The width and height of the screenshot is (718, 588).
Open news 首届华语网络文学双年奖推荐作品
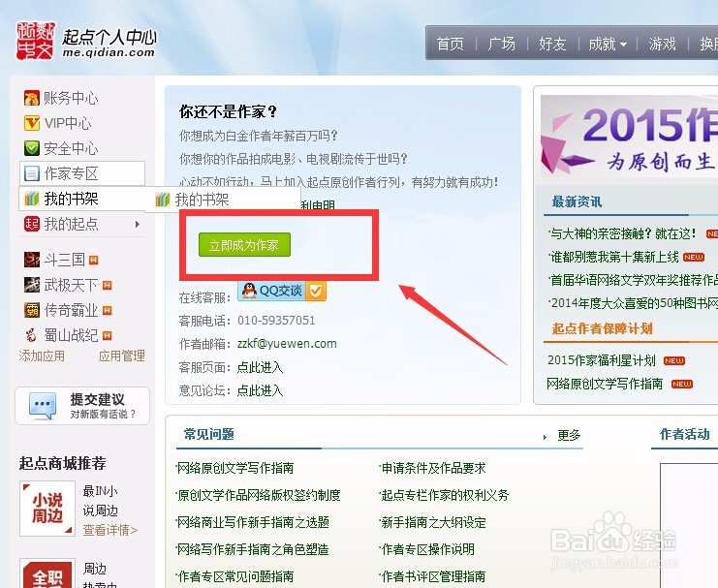click(x=634, y=280)
